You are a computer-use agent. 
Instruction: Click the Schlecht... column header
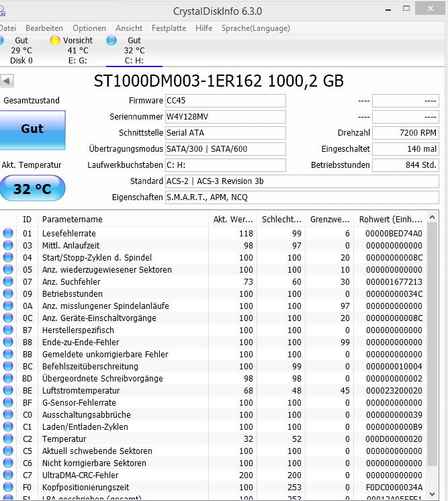(281, 220)
